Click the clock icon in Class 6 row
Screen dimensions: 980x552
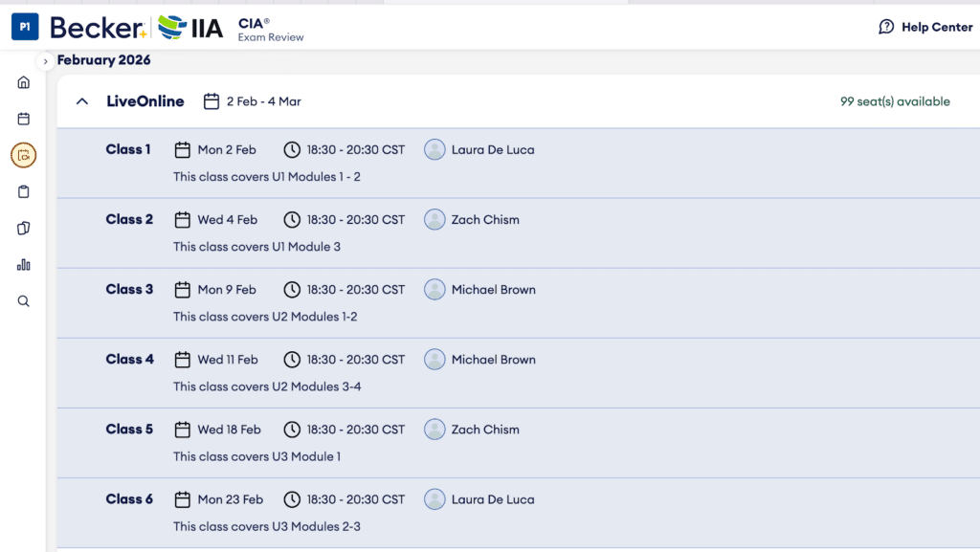pos(292,499)
